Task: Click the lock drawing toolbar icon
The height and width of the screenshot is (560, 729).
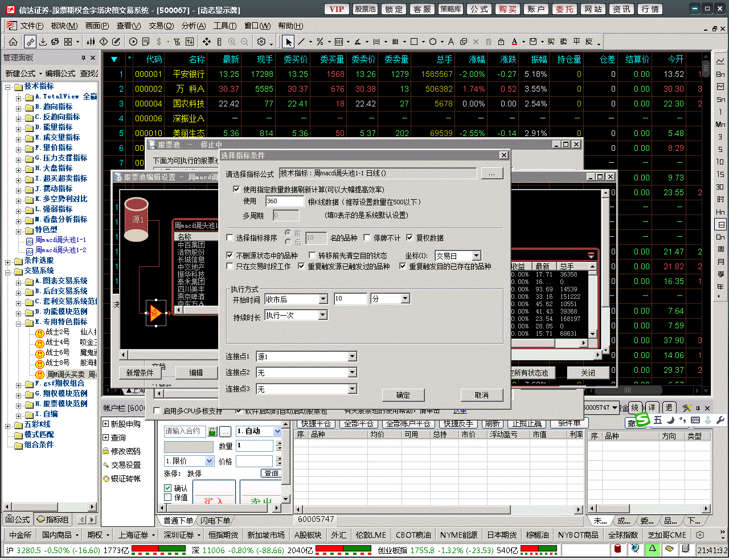Action: click(501, 42)
